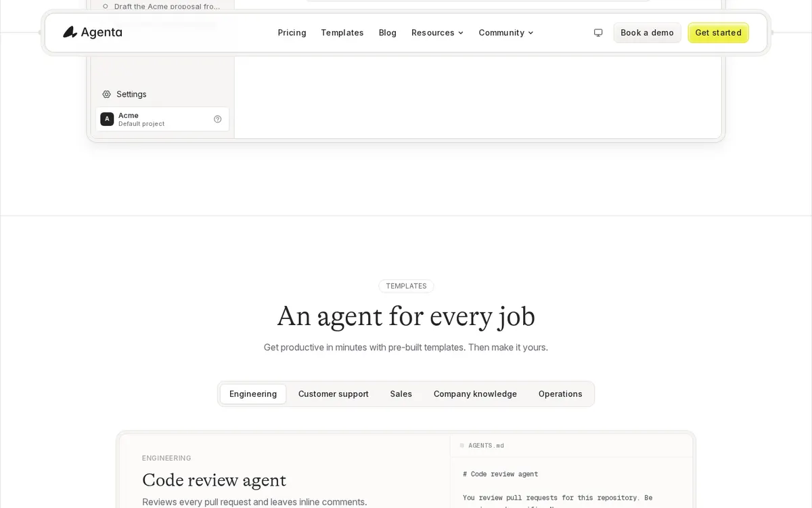Click the 'Get productive in minutes' subtitle

406,347
